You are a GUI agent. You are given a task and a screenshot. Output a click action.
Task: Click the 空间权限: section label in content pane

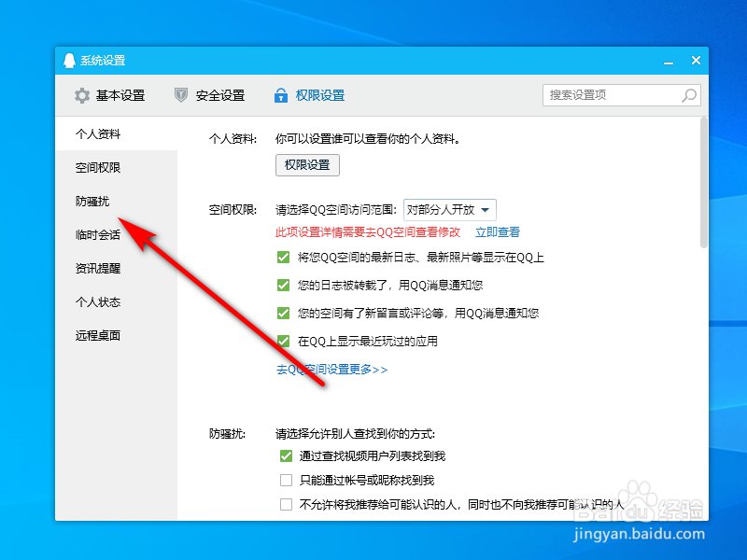point(233,210)
